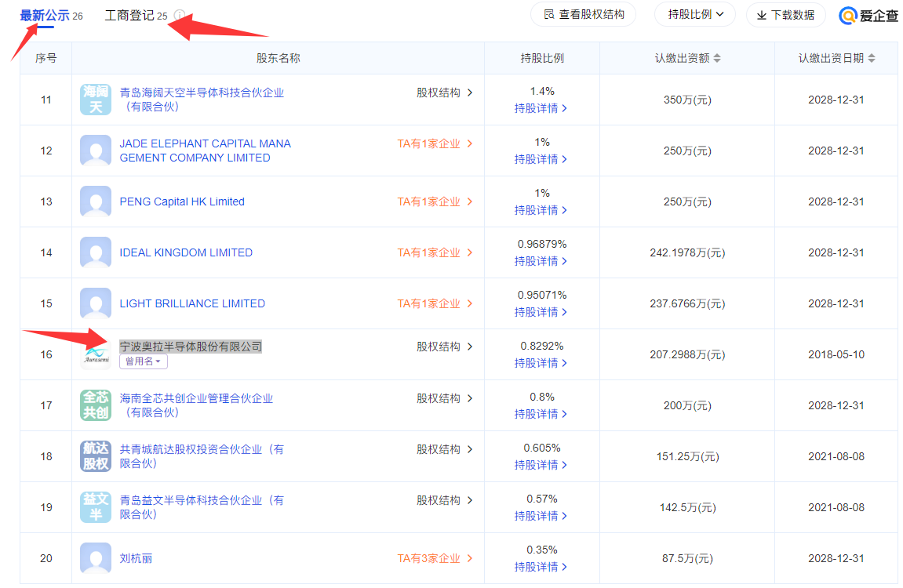The height and width of the screenshot is (588, 903).
Task: Click PENG Capital HK avatar icon
Action: tap(96, 201)
